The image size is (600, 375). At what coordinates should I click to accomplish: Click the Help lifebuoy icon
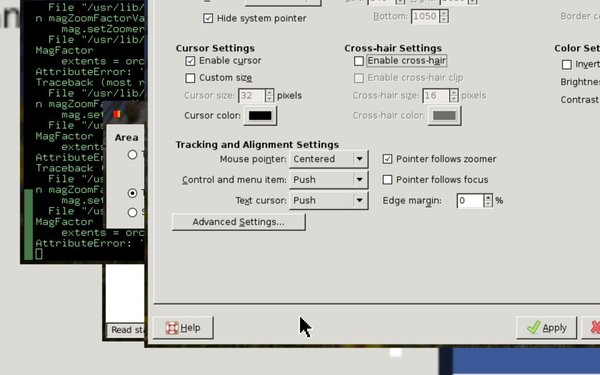(172, 328)
